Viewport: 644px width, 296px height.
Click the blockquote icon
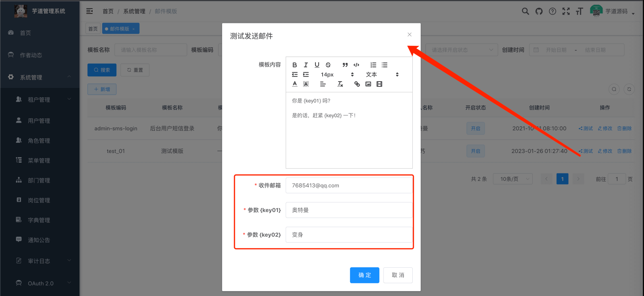(x=345, y=65)
